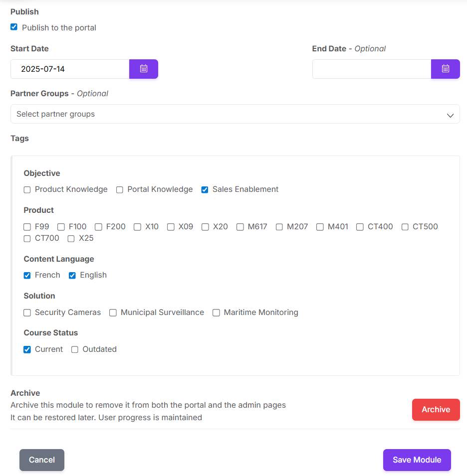Mark course status as Outdated
467x476 pixels.
(75, 350)
